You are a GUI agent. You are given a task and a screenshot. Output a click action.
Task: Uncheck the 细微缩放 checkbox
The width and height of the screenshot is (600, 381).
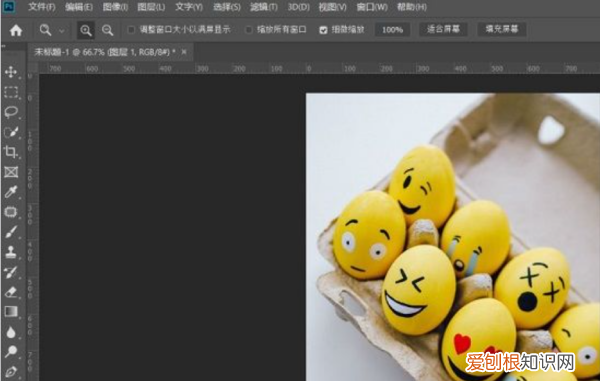[x=323, y=30]
